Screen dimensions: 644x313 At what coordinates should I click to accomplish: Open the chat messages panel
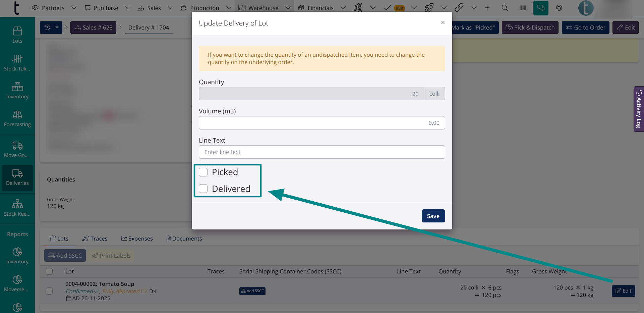point(541,8)
